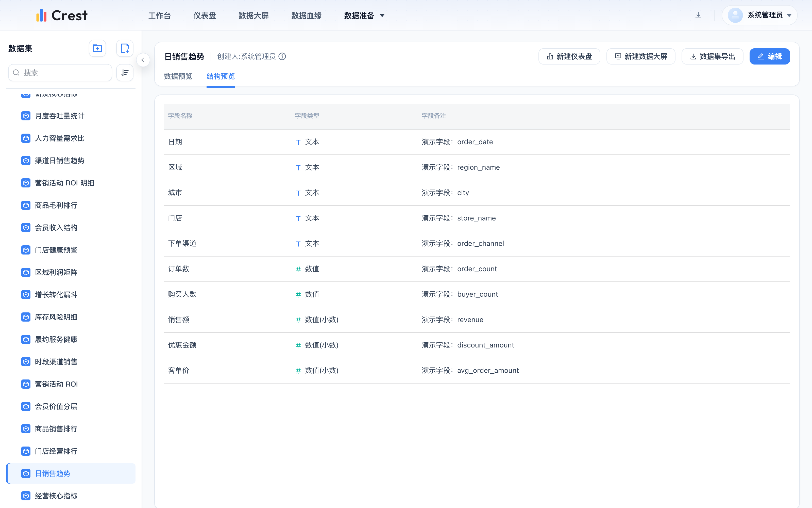The height and width of the screenshot is (508, 812).
Task: Click the cube icon of 库存风险明细
Action: point(26,317)
